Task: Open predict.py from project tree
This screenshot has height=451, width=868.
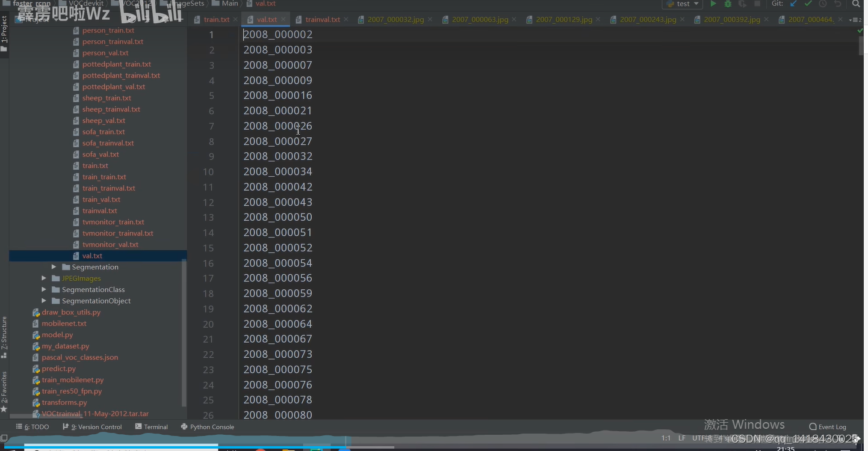Action: click(58, 369)
